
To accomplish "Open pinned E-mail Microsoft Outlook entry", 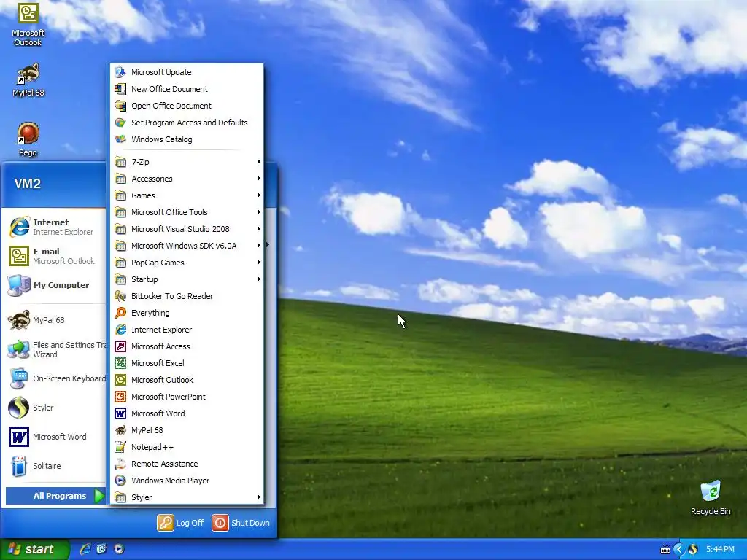I will (x=54, y=256).
